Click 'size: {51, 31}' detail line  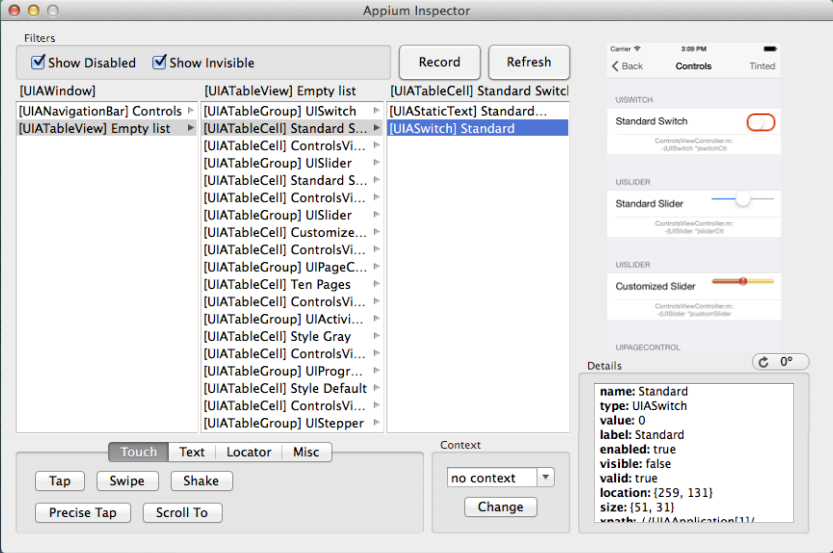point(637,507)
